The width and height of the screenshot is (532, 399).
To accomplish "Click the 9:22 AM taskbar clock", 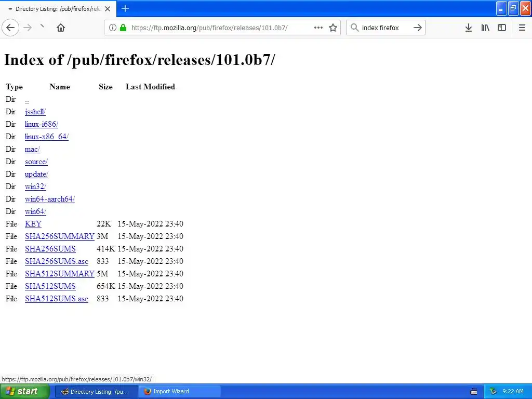I will click(x=513, y=392).
